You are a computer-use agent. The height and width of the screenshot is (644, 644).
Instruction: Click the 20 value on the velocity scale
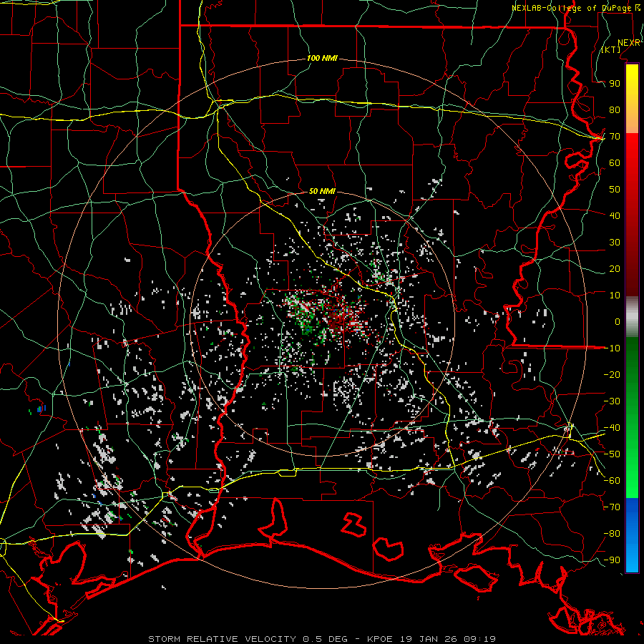[x=615, y=268]
